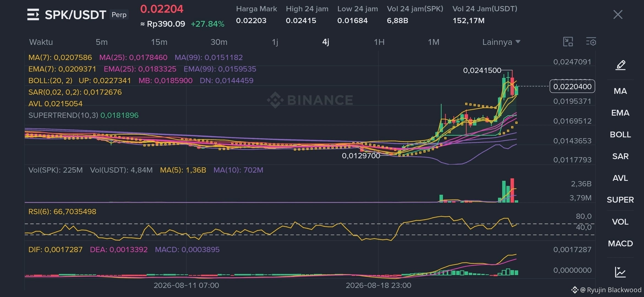
Task: Toggle the VOL sub-indicator
Action: pos(620,222)
